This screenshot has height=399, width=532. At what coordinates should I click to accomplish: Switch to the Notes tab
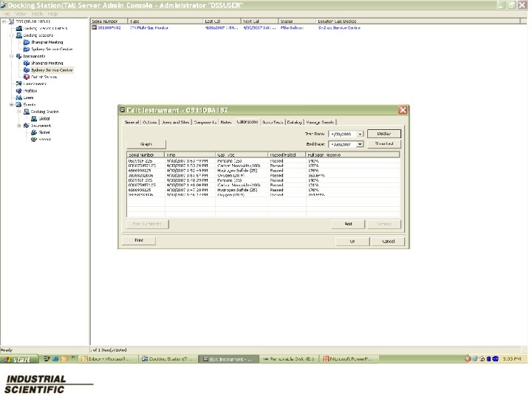coord(226,122)
